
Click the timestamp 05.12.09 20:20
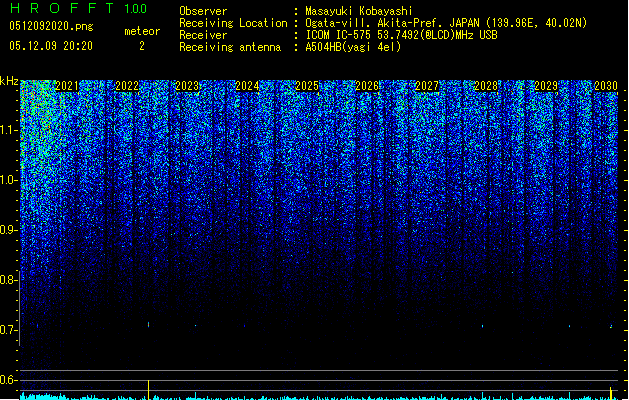pyautogui.click(x=51, y=46)
